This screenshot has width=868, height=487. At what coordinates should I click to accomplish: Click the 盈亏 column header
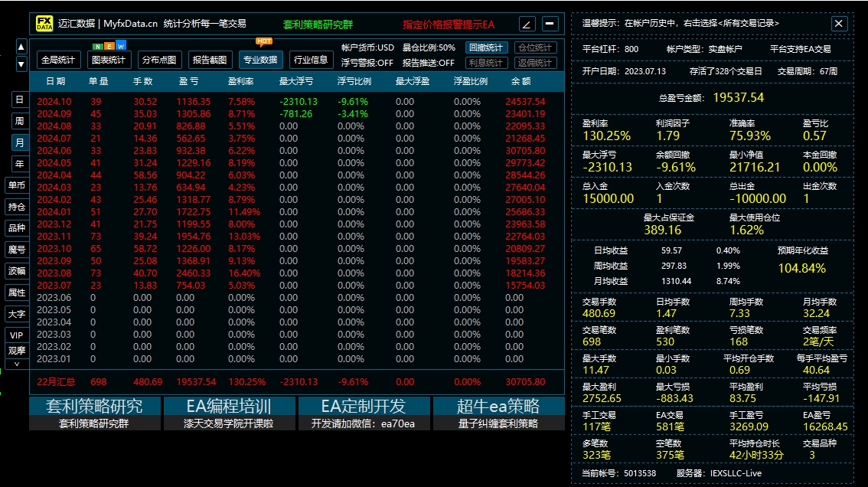[x=188, y=81]
